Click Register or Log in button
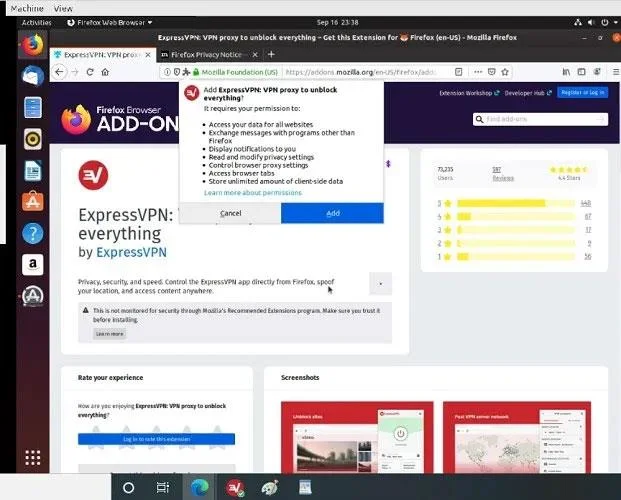The width and height of the screenshot is (621, 500). 582,92
